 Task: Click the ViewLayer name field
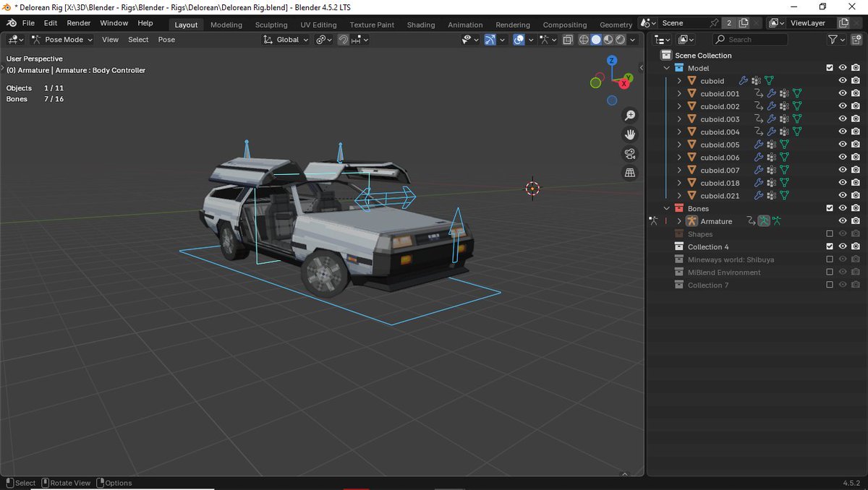click(811, 23)
